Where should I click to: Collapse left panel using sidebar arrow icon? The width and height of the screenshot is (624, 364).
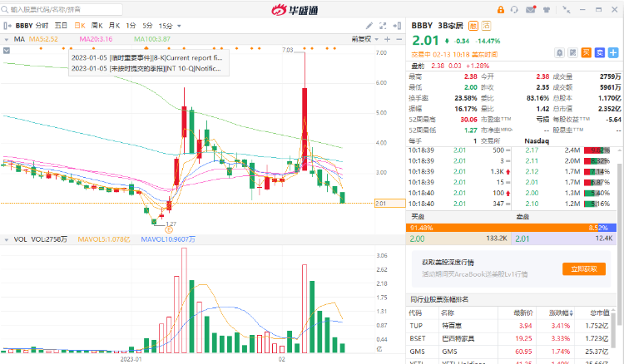[x=7, y=26]
